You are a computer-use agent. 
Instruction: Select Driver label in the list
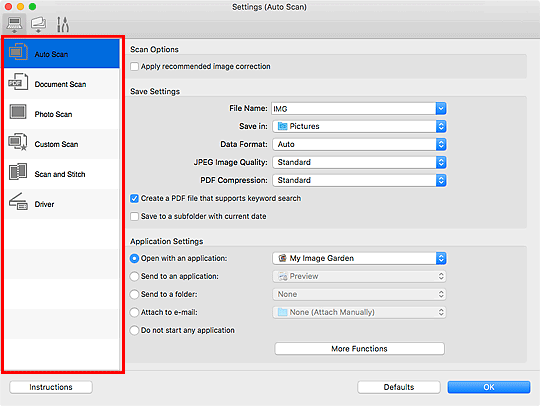(44, 204)
